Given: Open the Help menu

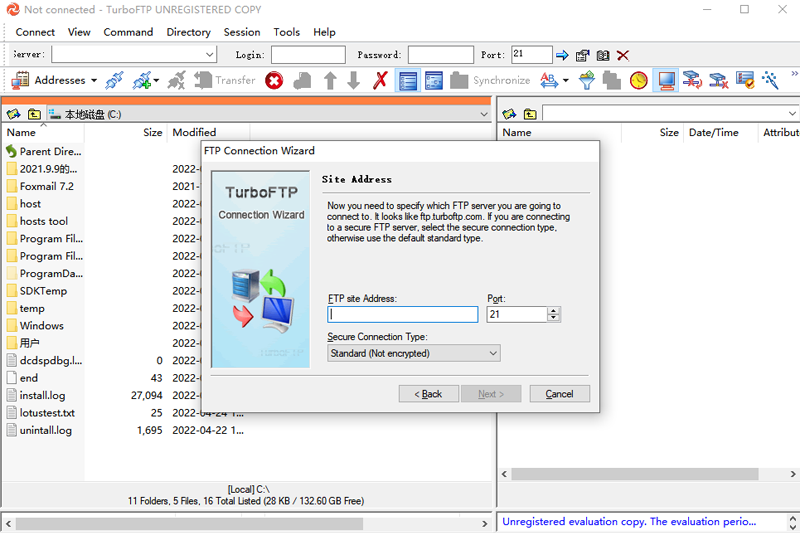Looking at the screenshot, I should pyautogui.click(x=324, y=32).
